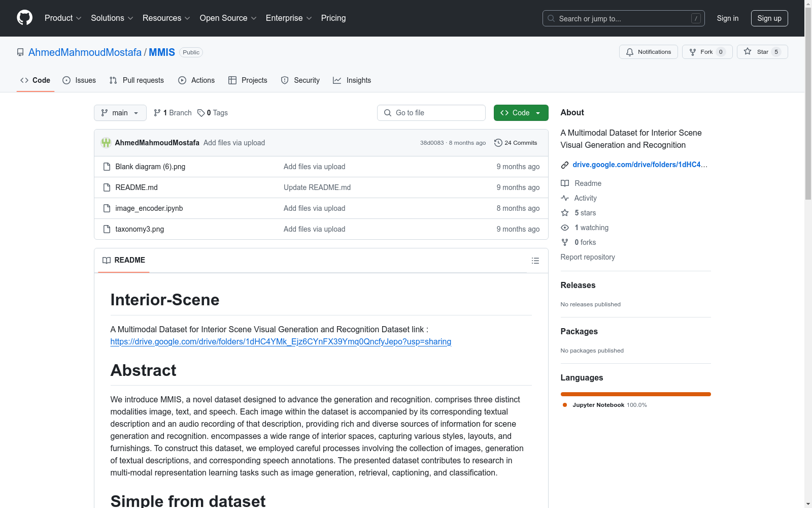Switch to the Actions tab
The height and width of the screenshot is (508, 812).
pyautogui.click(x=196, y=80)
